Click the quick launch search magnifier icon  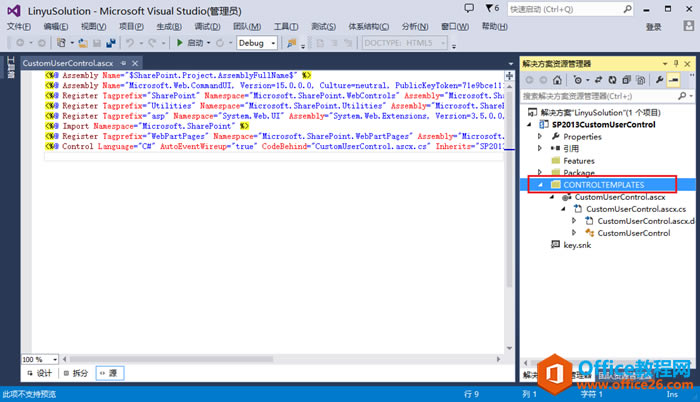point(627,8)
